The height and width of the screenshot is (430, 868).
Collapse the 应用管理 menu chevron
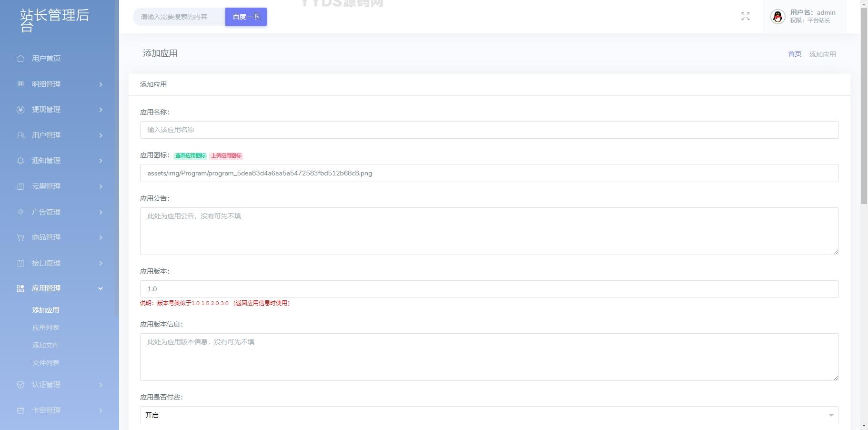pyautogui.click(x=101, y=288)
